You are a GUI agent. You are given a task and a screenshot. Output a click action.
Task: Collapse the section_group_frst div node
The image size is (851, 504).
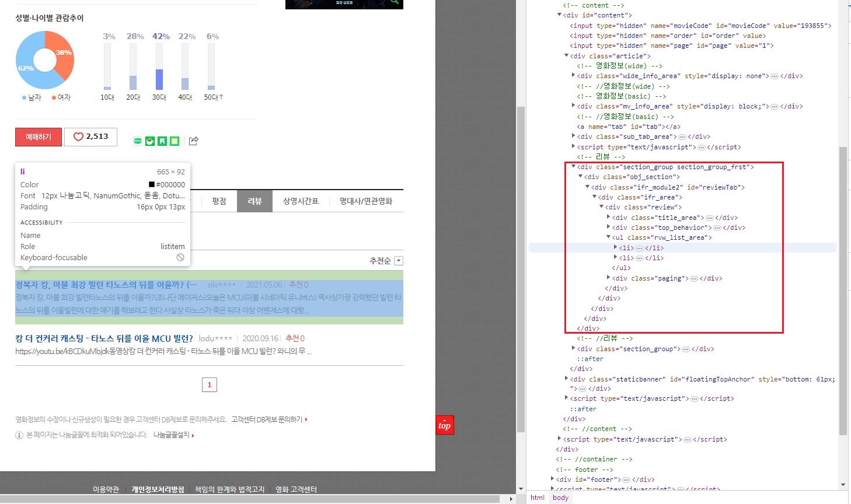573,167
